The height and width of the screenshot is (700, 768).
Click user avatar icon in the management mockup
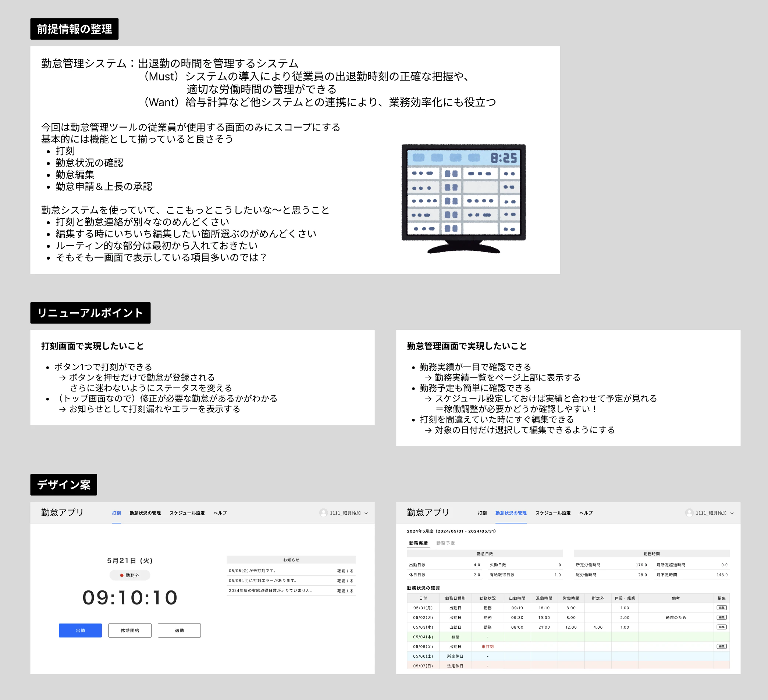click(x=689, y=512)
